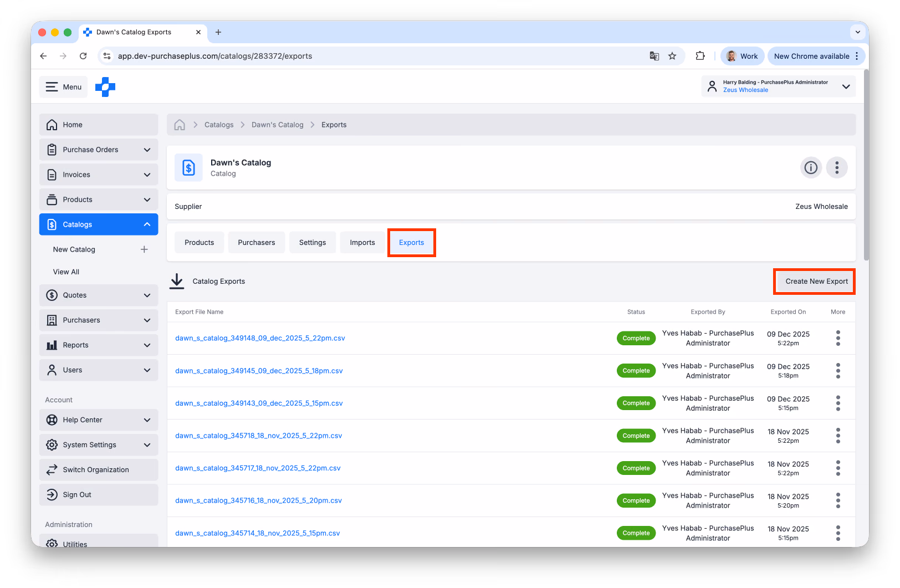Open a new browser tab with plus
Screen dimensions: 900x588
218,32
